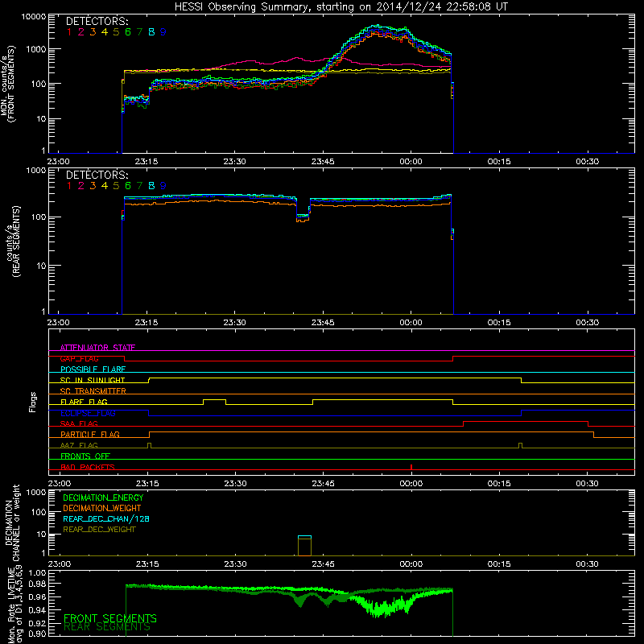This screenshot has height=644, width=644.
Task: Click detector number 9 in the front-segment legend
Action: [163, 32]
